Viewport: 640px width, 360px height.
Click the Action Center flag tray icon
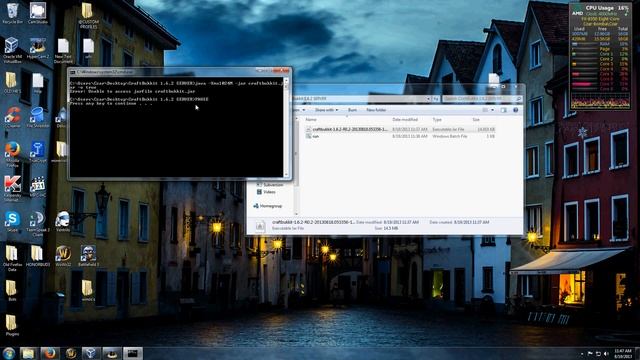(590, 353)
